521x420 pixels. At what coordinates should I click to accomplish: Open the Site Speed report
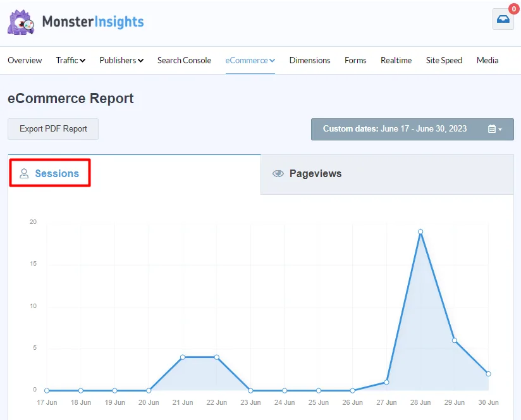tap(444, 61)
